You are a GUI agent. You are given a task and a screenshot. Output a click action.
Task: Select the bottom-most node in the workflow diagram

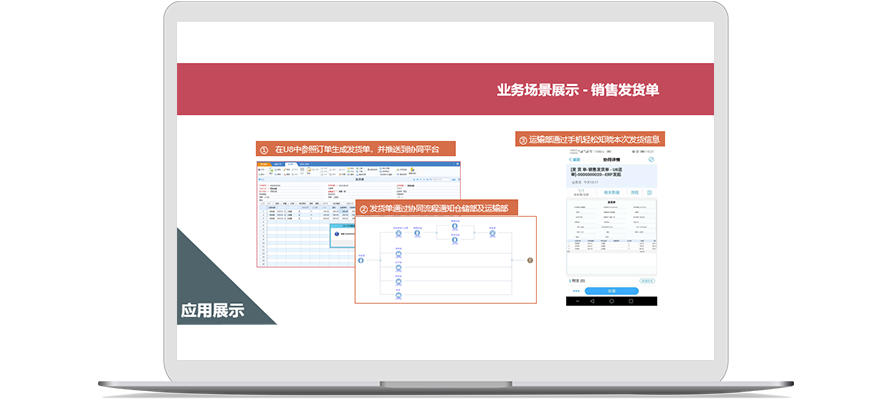(398, 294)
